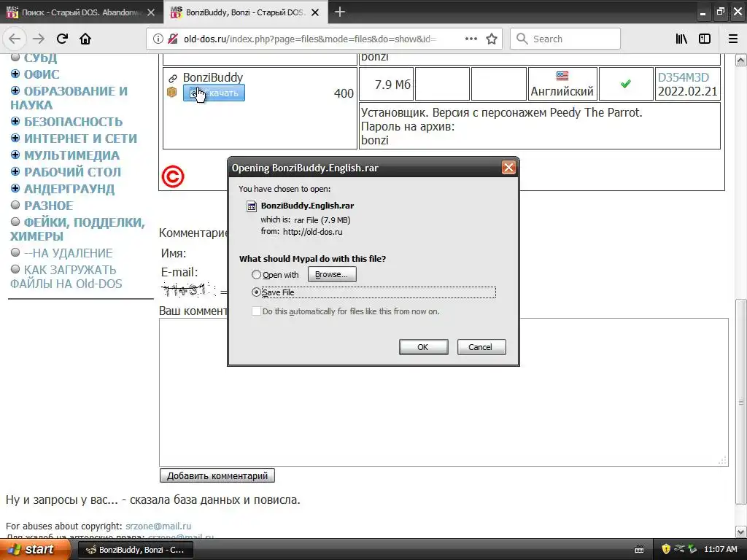This screenshot has width=747, height=560.
Task: Click the BonziBuddy.English.rar file icon
Action: click(x=251, y=206)
